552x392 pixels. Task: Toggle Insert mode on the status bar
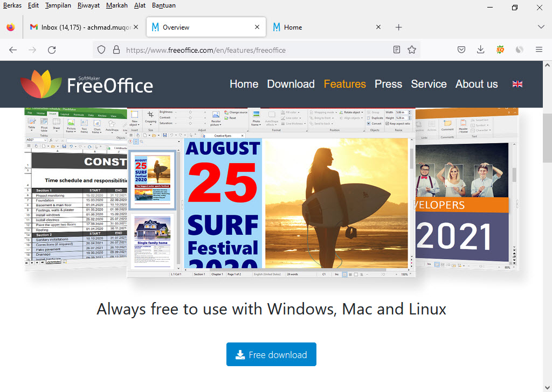tap(337, 275)
